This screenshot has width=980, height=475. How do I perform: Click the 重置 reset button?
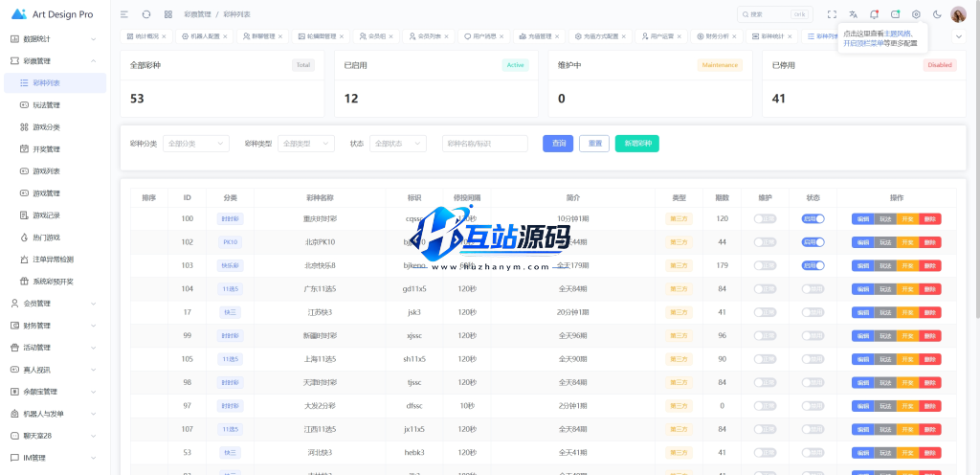(594, 143)
